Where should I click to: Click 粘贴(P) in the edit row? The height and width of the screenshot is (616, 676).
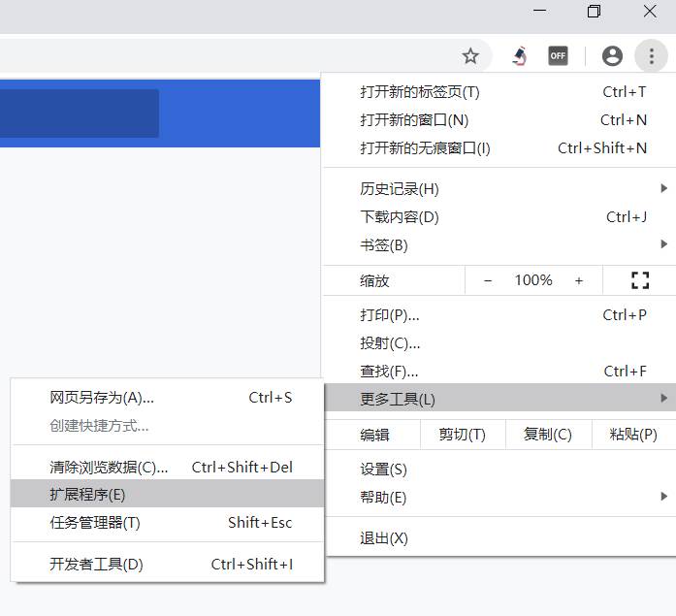[633, 435]
